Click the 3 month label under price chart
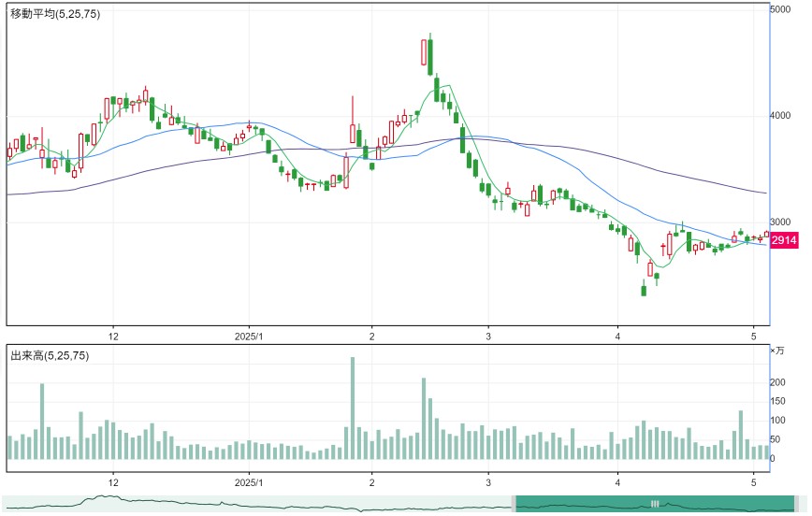 pos(488,337)
